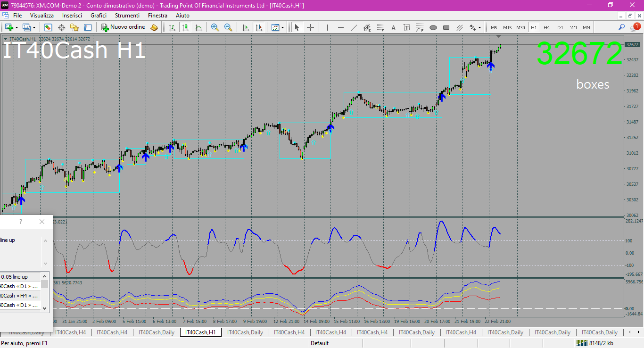This screenshot has height=348, width=644.
Task: Expand the IT40Cash,H1 chart header triangle
Action: pyautogui.click(x=5, y=39)
